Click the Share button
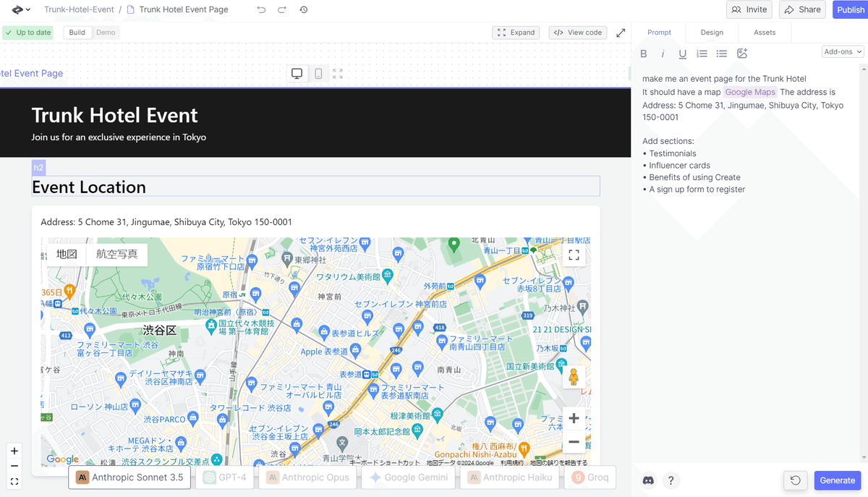This screenshot has height=497, width=868. 802,9
